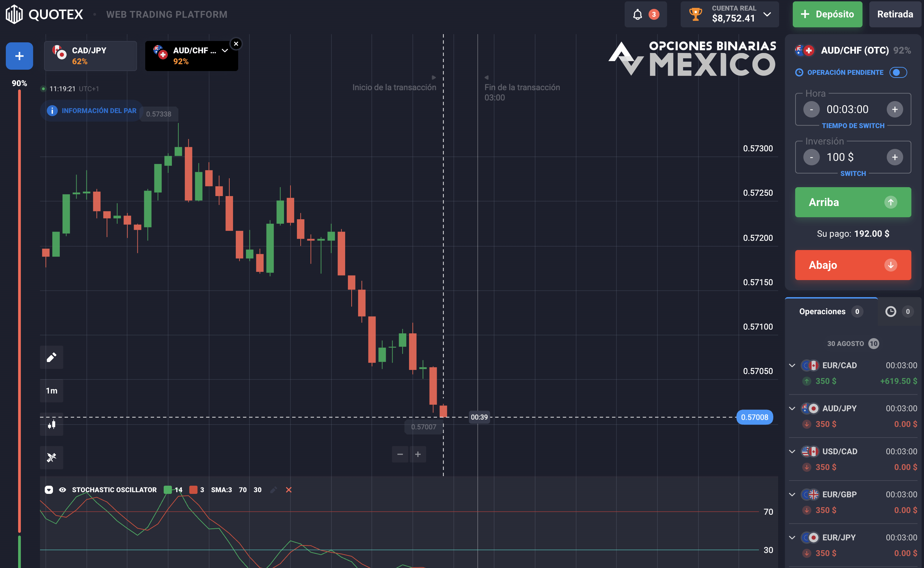Increase trade time with plus
This screenshot has width=924, height=568.
pyautogui.click(x=895, y=109)
